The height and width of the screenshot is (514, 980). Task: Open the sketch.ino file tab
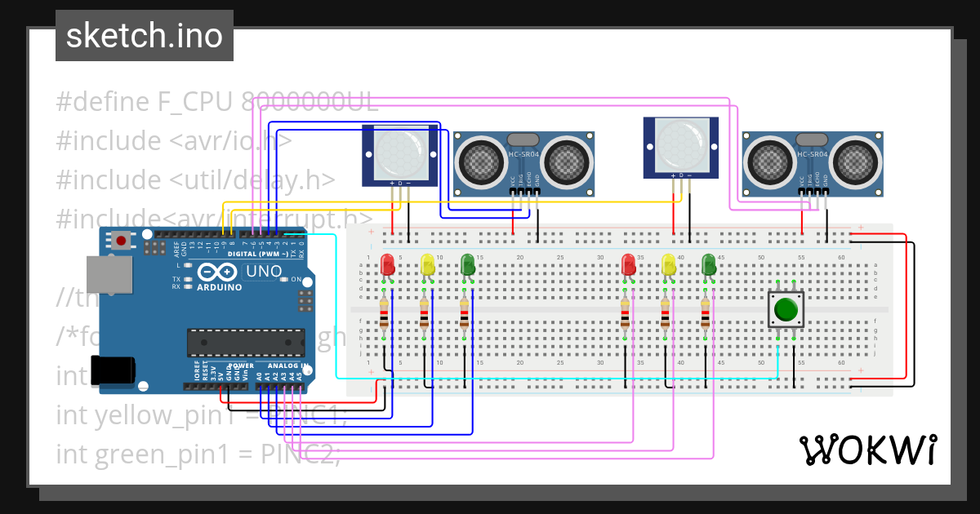coord(145,36)
